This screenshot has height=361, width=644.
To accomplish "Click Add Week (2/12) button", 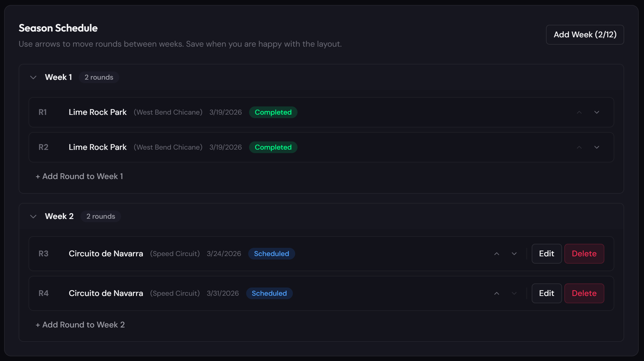I will click(585, 35).
